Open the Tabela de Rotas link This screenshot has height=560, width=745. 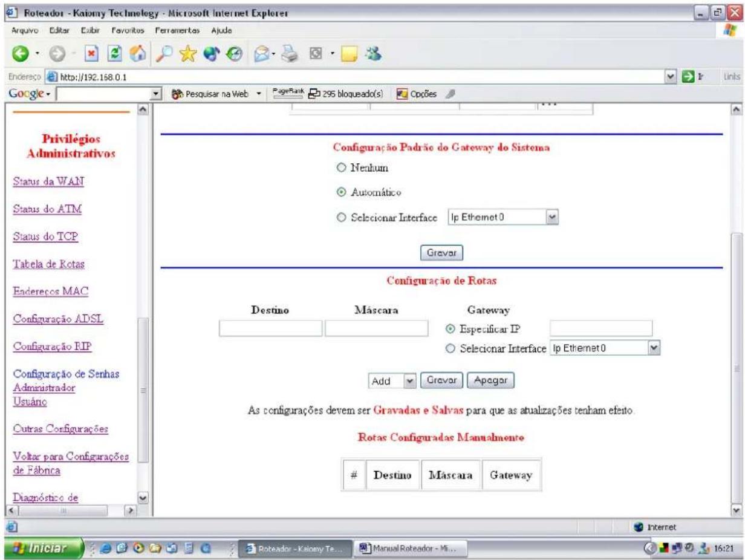pos(49,264)
